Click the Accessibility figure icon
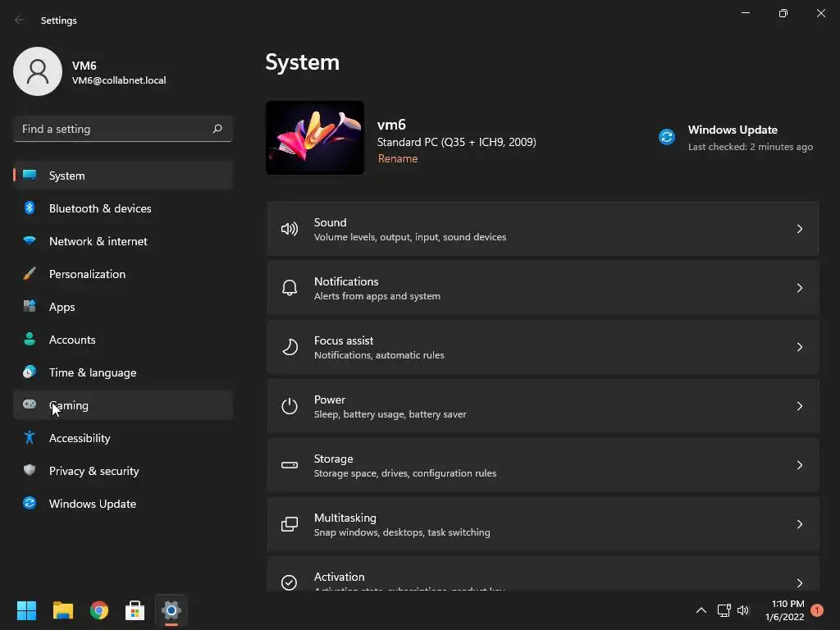The width and height of the screenshot is (840, 630). coord(30,438)
